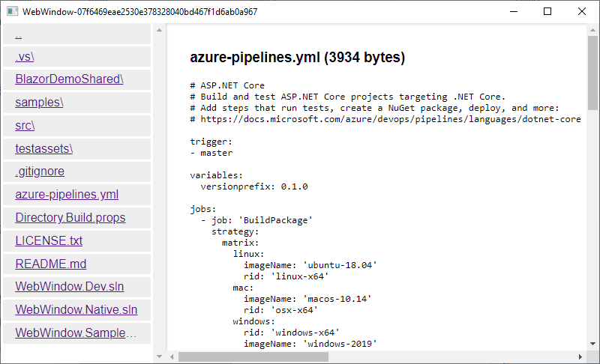Click content vertical scrollbar thumb
600x364 pixels.
pos(592,73)
